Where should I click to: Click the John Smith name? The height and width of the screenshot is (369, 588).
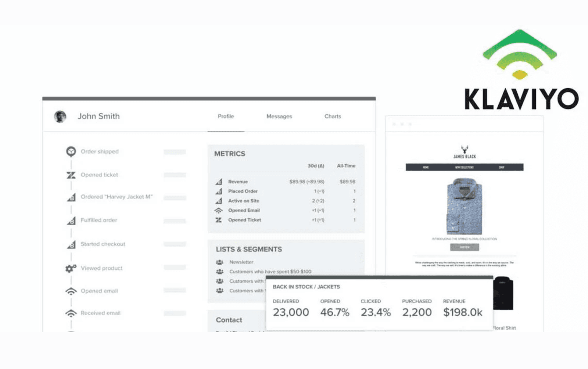click(98, 116)
